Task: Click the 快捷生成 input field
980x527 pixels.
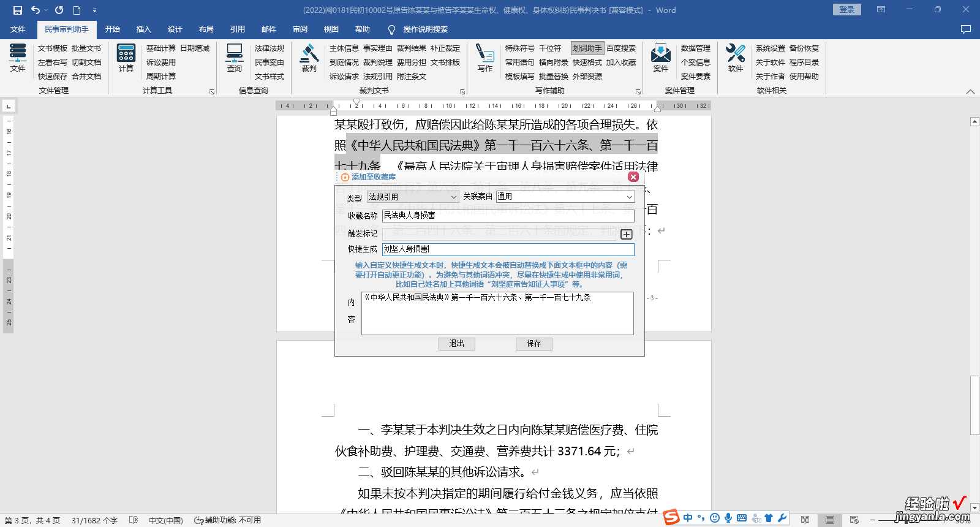Action: pyautogui.click(x=508, y=249)
